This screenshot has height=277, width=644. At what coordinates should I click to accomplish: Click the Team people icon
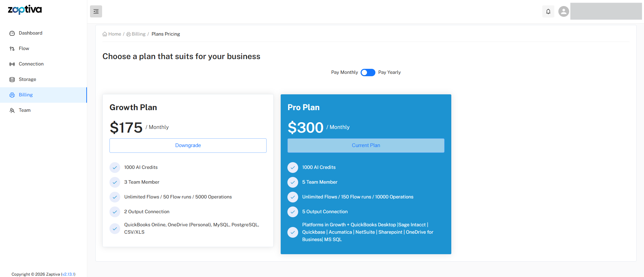(12, 110)
